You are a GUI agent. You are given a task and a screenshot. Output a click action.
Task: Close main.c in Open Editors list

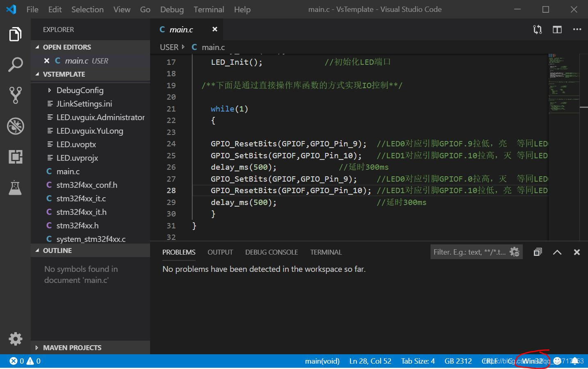pyautogui.click(x=47, y=61)
